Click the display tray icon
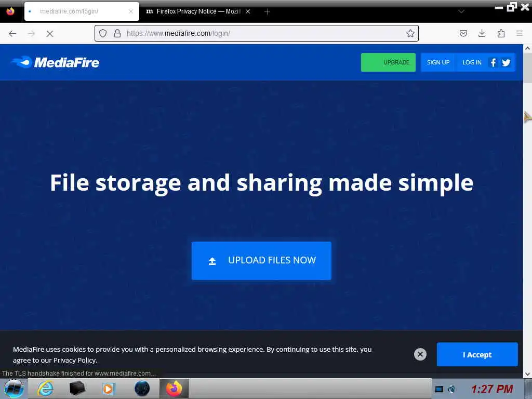 pos(439,389)
